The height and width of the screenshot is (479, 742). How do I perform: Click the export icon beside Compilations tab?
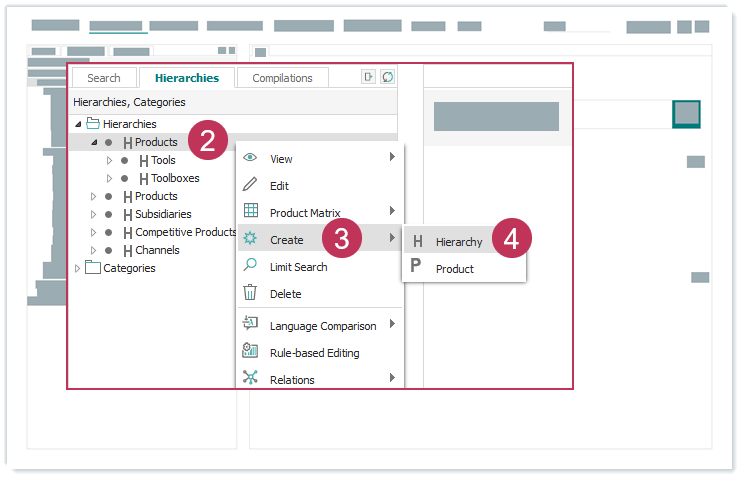point(369,77)
